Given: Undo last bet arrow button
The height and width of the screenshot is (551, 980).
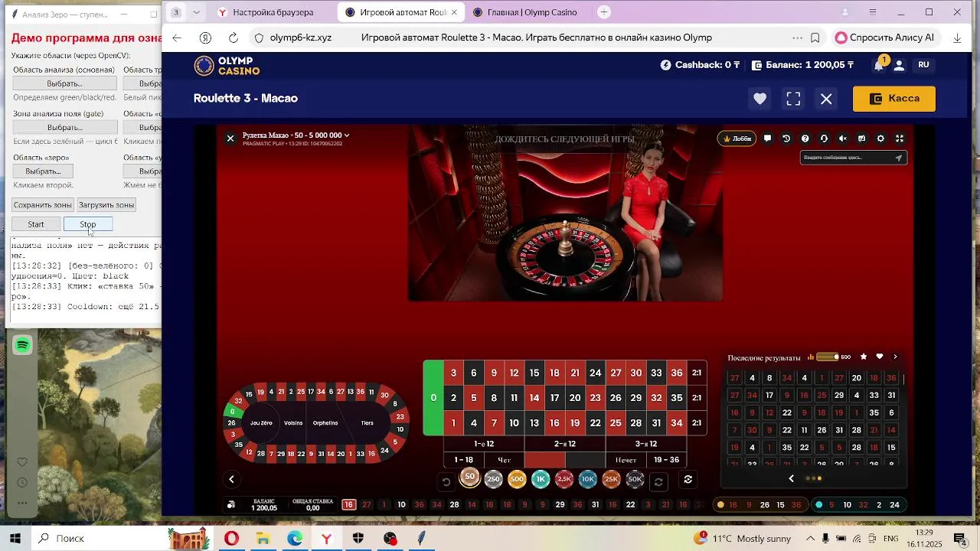Looking at the screenshot, I should [446, 481].
